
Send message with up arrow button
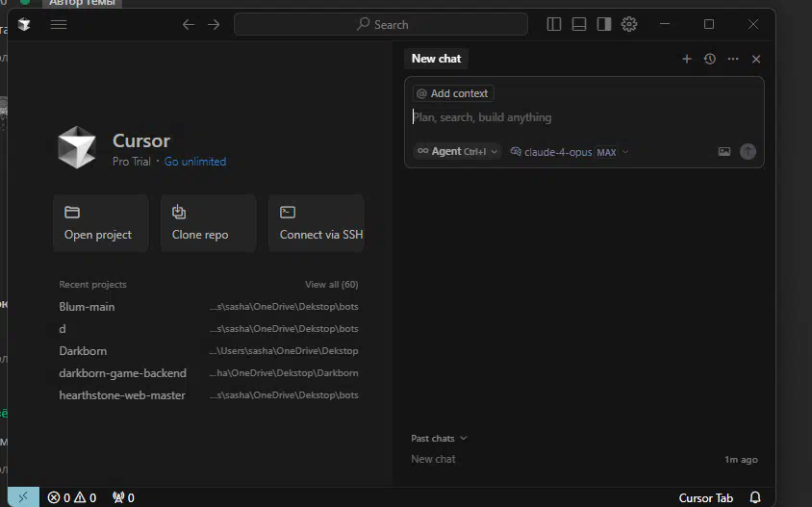(x=748, y=152)
